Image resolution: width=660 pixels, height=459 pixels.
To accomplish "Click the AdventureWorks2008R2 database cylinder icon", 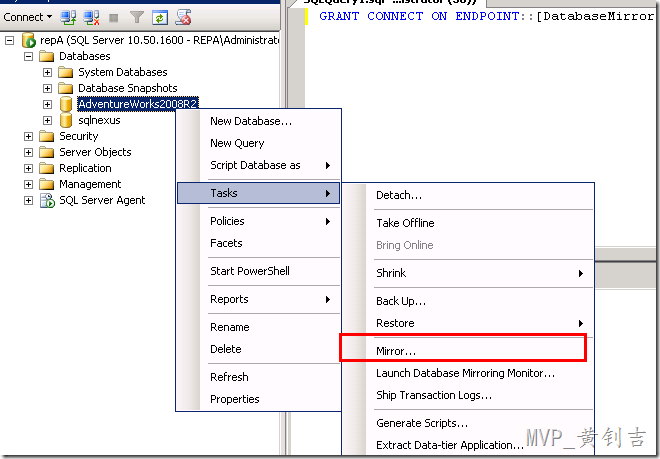I will [x=66, y=104].
